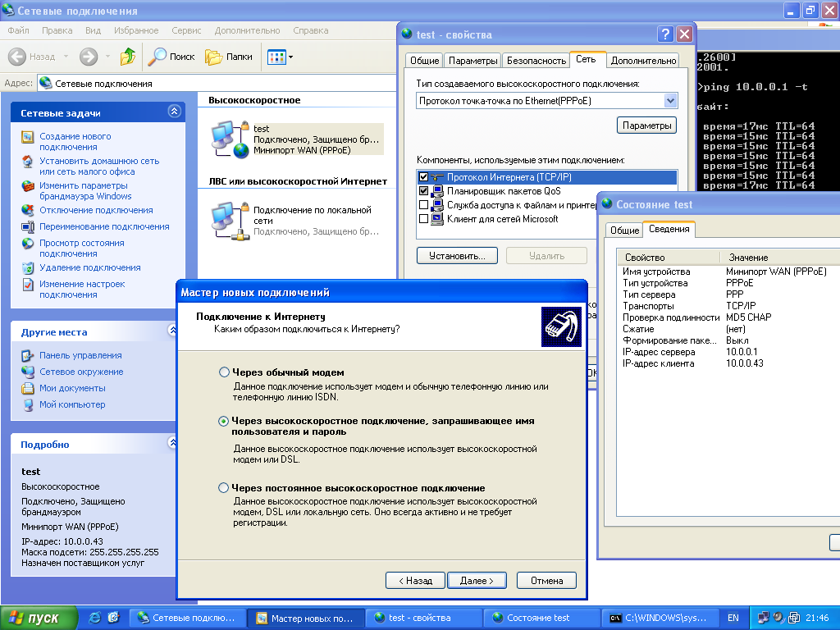Viewport: 840px width, 630px height.
Task: Click the Views toolbar icon
Action: pos(276,57)
